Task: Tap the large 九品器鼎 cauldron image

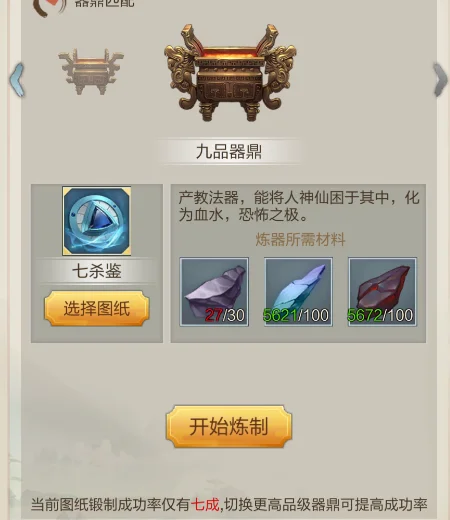Action: coord(230,72)
